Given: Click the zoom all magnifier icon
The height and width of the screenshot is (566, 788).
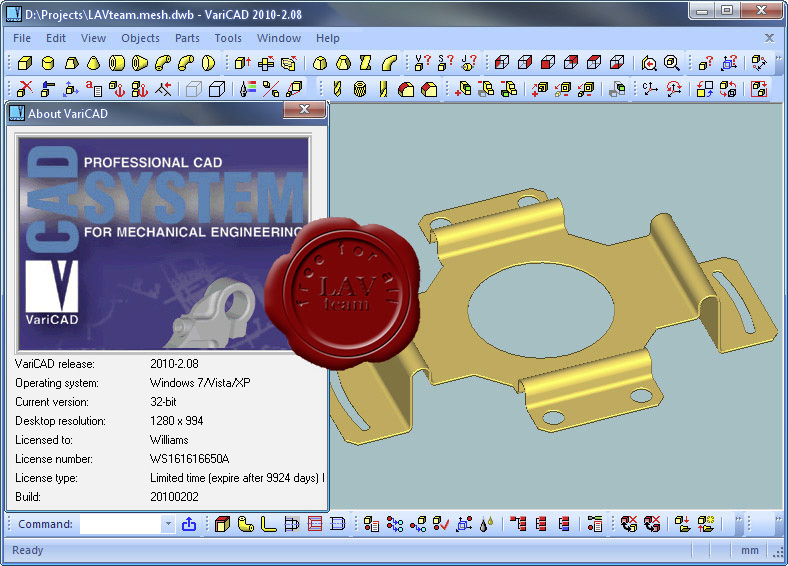Looking at the screenshot, I should (x=672, y=63).
